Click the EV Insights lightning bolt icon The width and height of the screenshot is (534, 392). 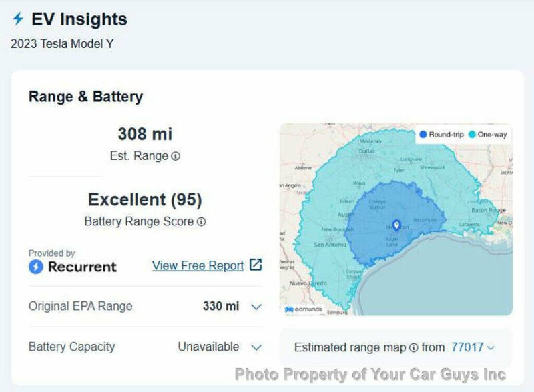18,19
